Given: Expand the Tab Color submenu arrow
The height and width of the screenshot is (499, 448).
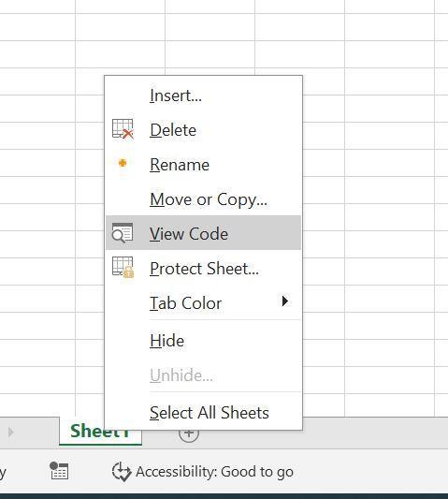Looking at the screenshot, I should point(285,301).
